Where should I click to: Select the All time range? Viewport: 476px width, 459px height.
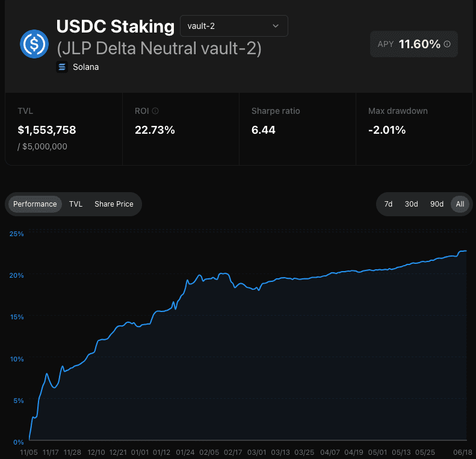[460, 204]
